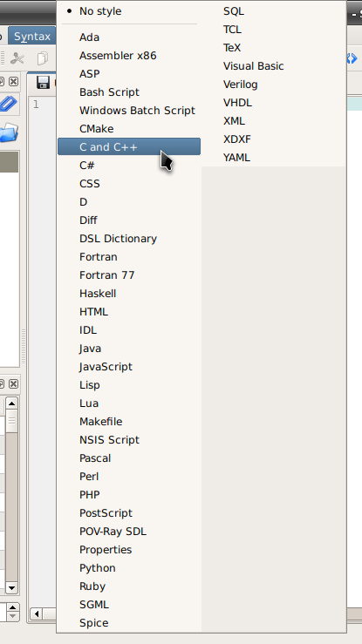The image size is (362, 644).
Task: Decrease value with bottom-left stepper down arrow
Action: tap(13, 615)
